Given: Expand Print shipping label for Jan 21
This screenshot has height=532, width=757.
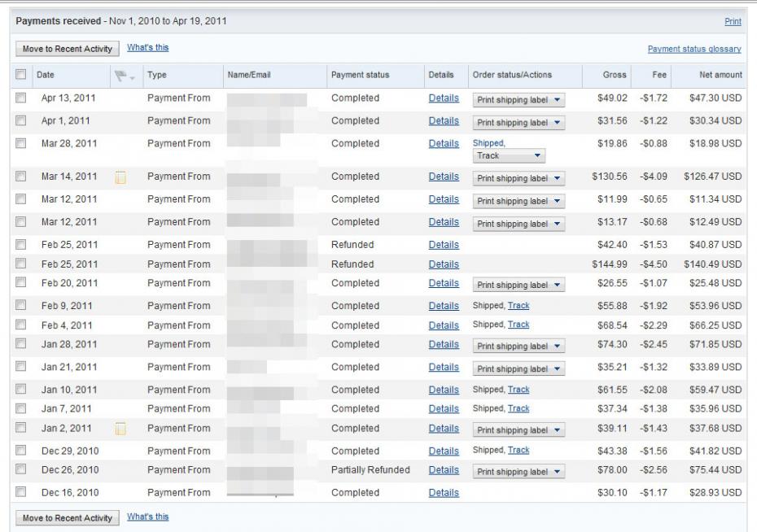Looking at the screenshot, I should (519, 369).
